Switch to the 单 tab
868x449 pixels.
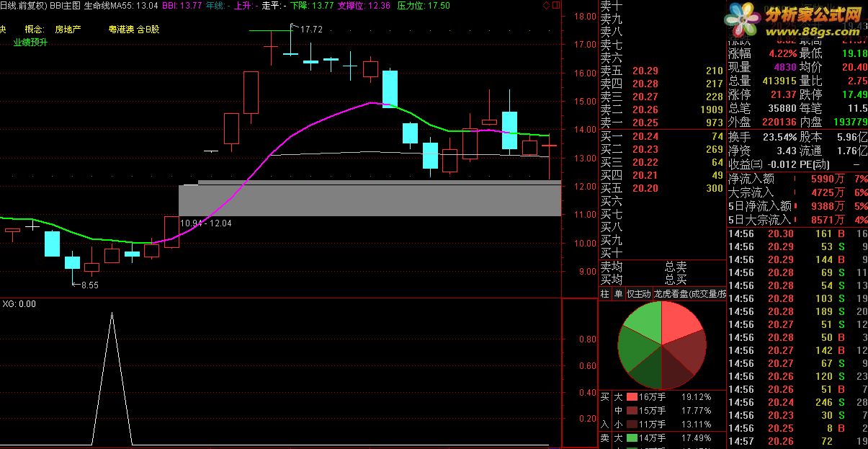click(x=618, y=294)
